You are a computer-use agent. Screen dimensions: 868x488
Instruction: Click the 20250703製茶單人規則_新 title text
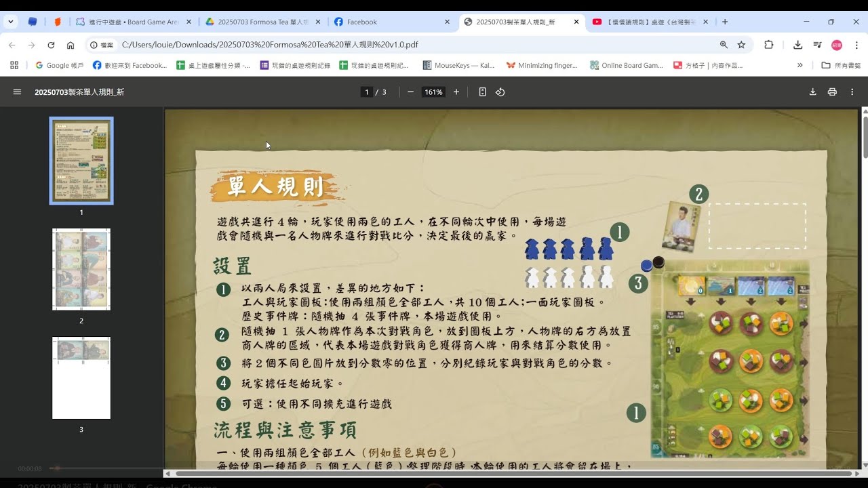point(79,92)
